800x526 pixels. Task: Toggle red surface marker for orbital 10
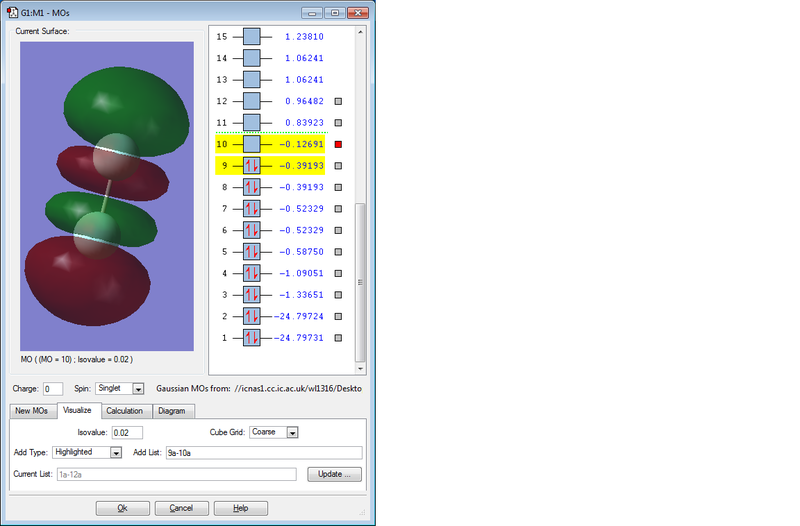click(x=338, y=144)
